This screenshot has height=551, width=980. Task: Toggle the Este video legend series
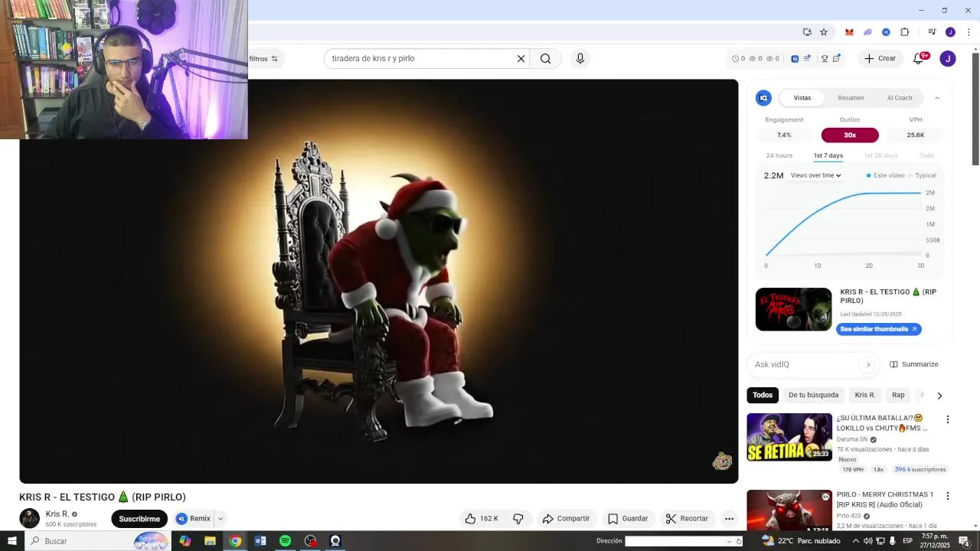tap(885, 175)
